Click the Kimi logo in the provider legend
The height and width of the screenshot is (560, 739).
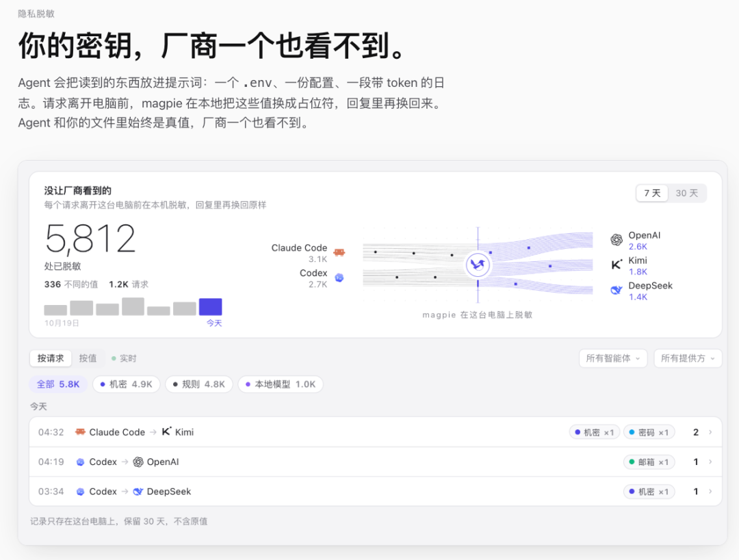[617, 265]
